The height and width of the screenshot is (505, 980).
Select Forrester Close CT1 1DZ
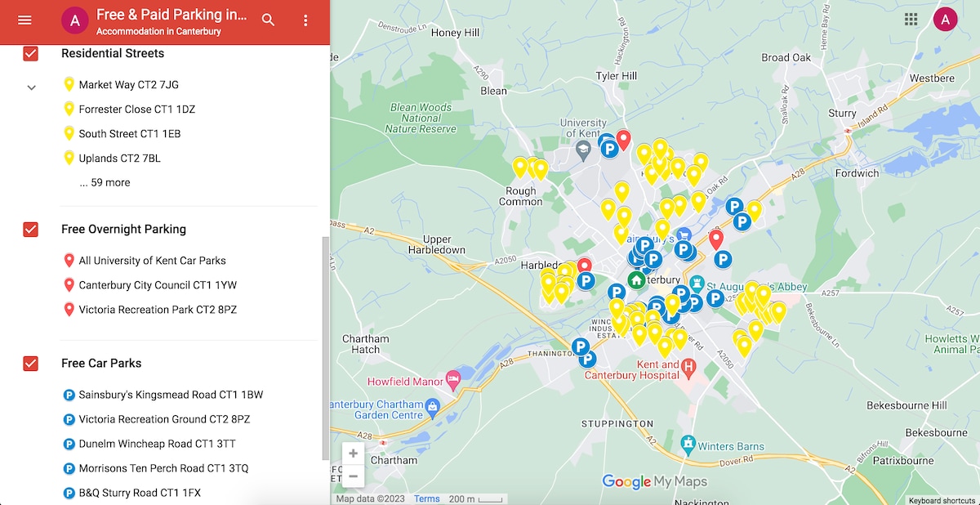tap(136, 109)
